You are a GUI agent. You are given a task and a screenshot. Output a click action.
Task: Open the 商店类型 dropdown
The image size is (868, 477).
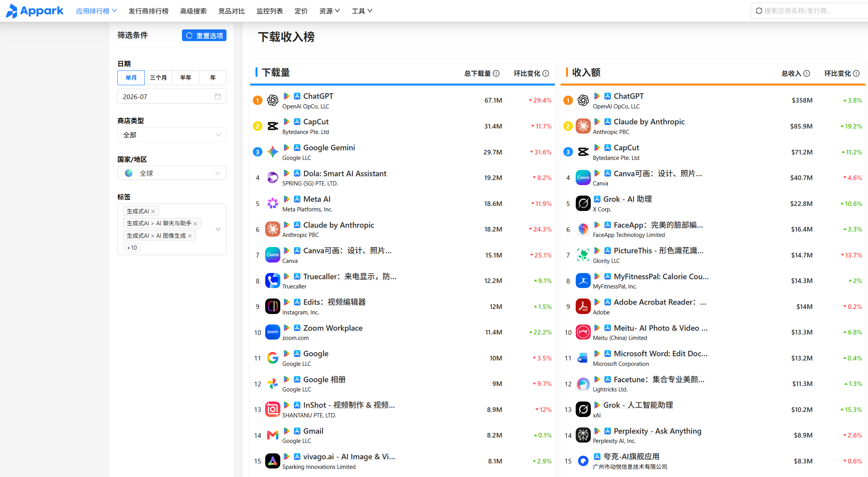click(172, 135)
